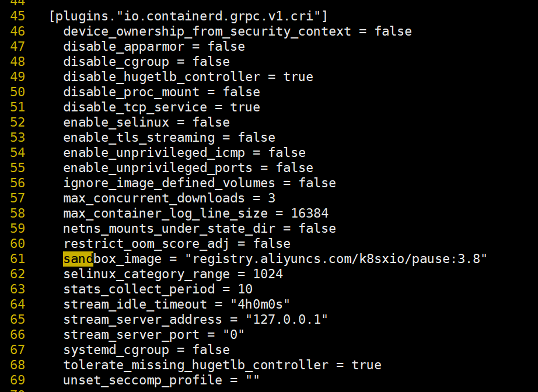Click the 'false' value of systemd_cgroup

[x=211, y=350]
